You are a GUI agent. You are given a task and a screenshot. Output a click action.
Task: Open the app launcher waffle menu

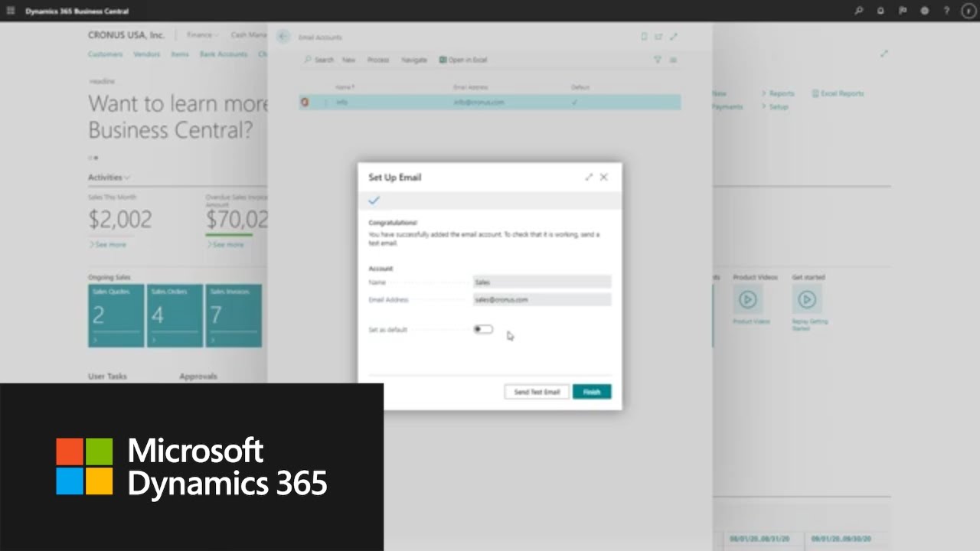(11, 11)
